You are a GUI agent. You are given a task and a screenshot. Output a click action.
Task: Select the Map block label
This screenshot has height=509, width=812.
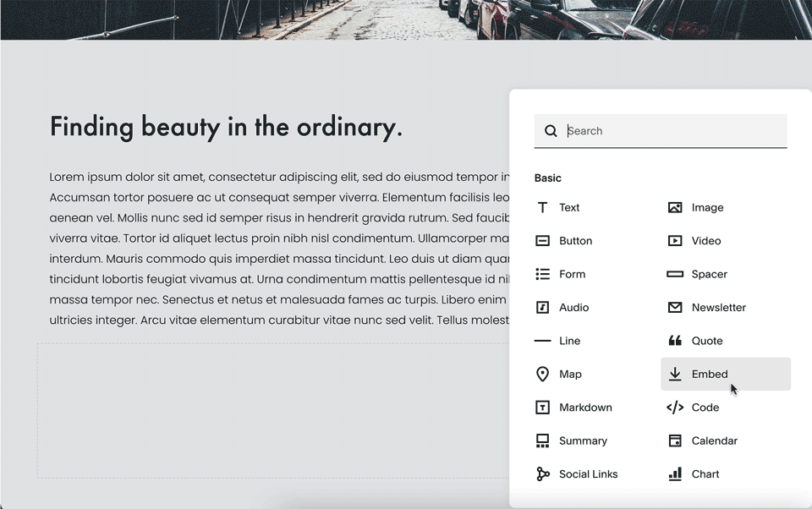(570, 375)
